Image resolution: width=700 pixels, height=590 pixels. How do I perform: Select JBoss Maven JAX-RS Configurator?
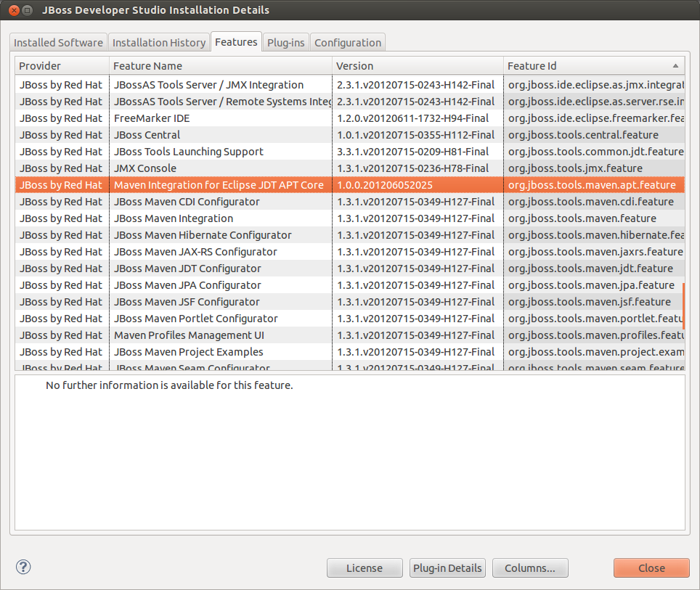(349, 252)
